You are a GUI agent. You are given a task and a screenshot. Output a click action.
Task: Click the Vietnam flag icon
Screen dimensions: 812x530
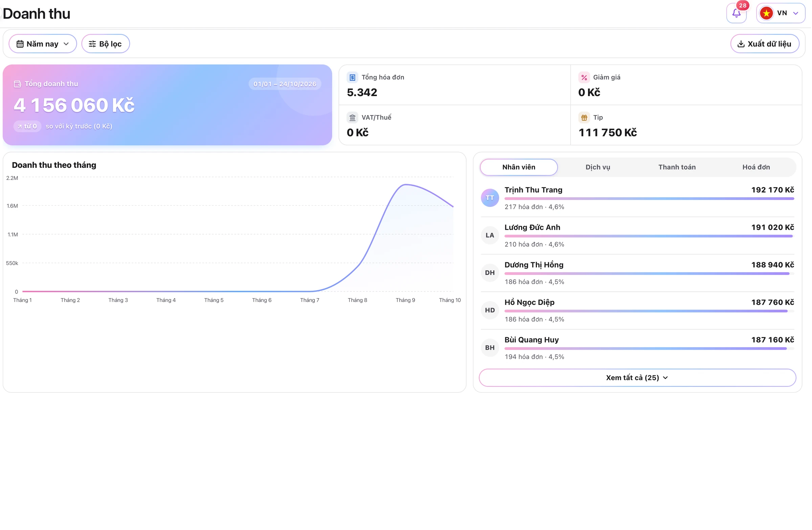click(767, 13)
